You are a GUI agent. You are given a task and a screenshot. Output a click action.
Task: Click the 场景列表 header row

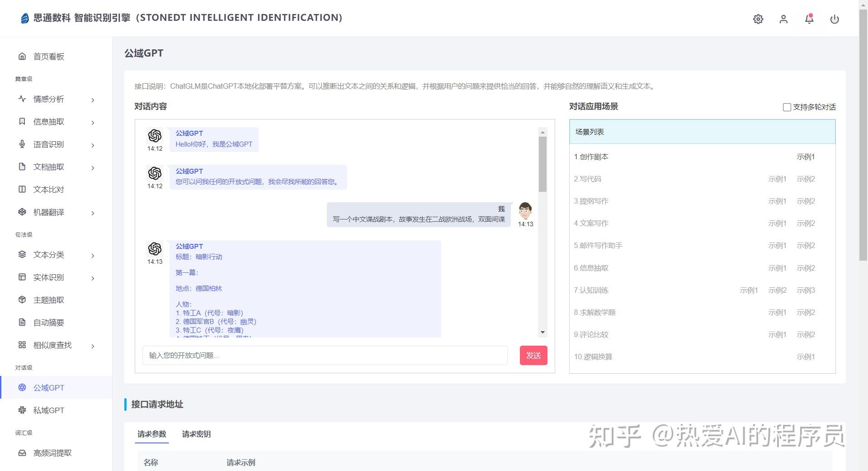pyautogui.click(x=702, y=132)
